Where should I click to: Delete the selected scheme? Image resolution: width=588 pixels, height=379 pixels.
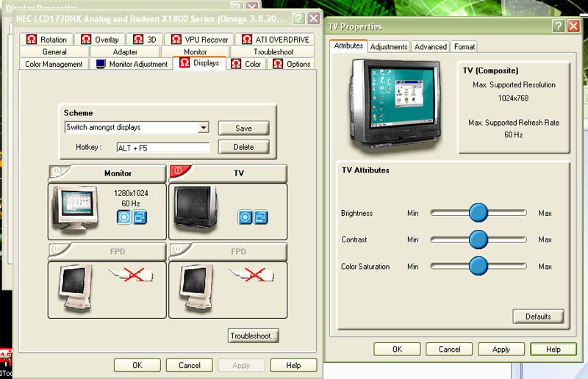[x=243, y=147]
